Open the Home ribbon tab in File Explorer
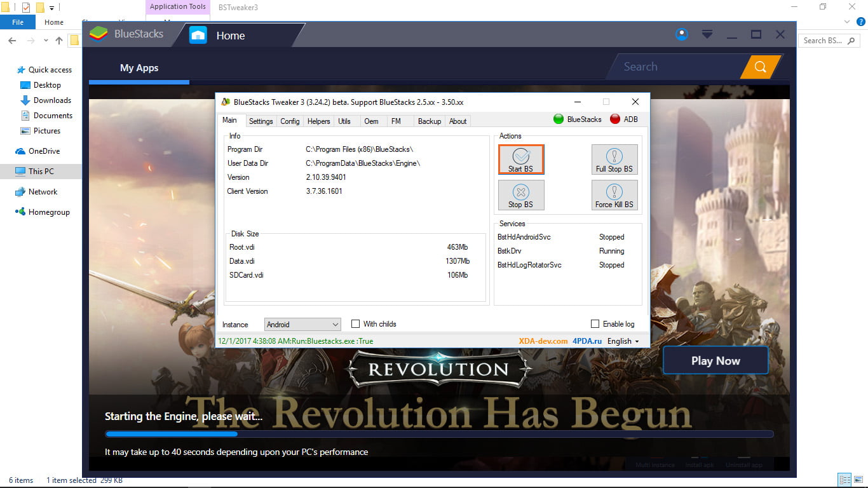 (54, 22)
